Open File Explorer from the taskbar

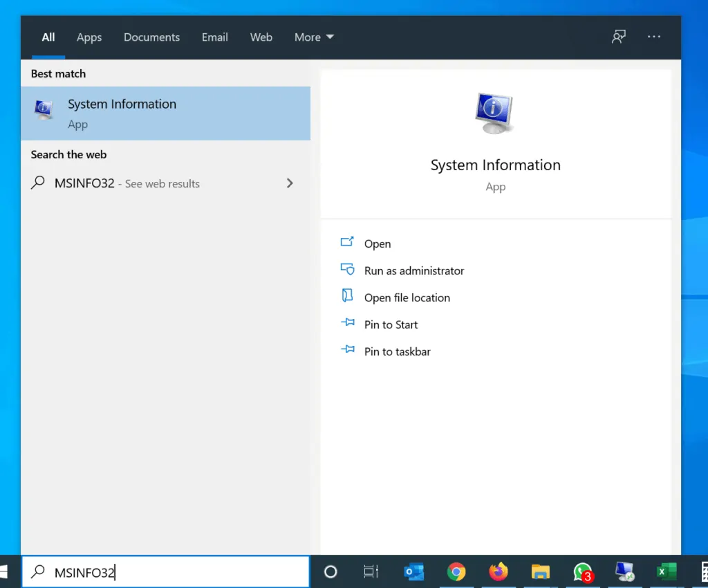click(540, 572)
